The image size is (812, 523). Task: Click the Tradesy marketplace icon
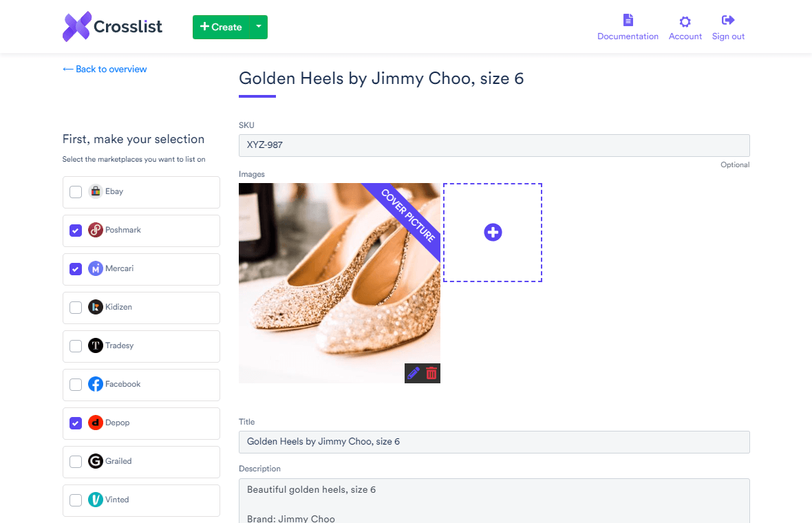(95, 345)
